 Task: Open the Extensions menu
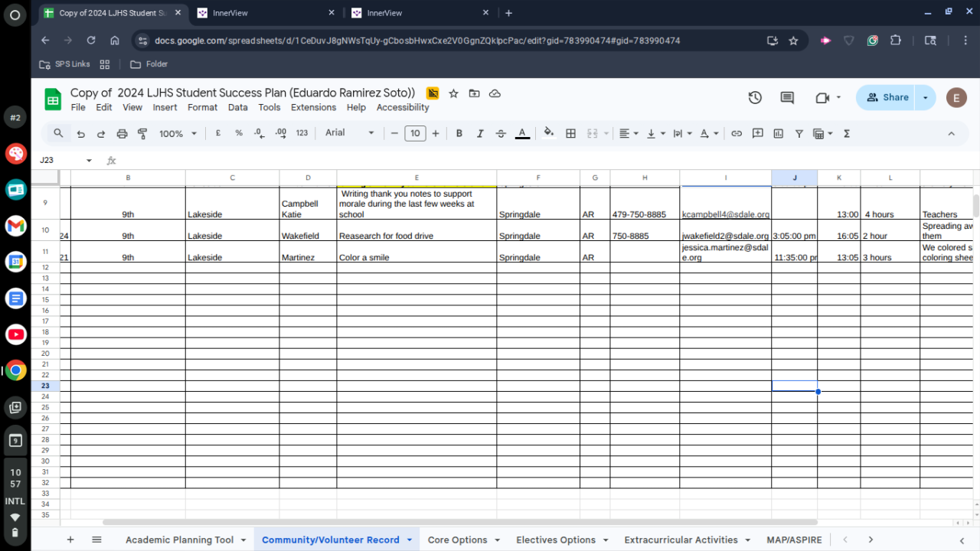(x=313, y=108)
